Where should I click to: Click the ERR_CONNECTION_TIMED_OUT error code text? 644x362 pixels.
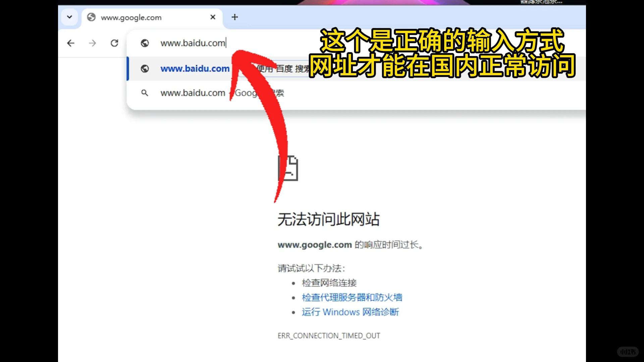329,335
